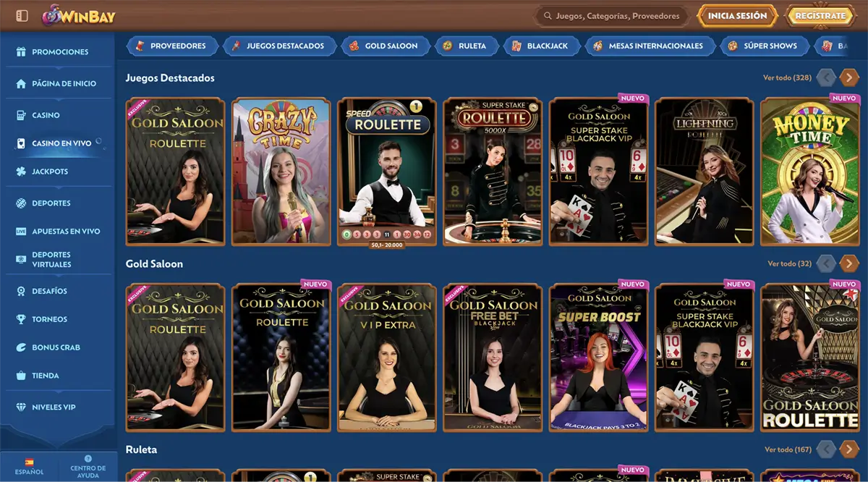Open the Súper Shows category
Screen dimensions: 868x482
[x=765, y=46]
